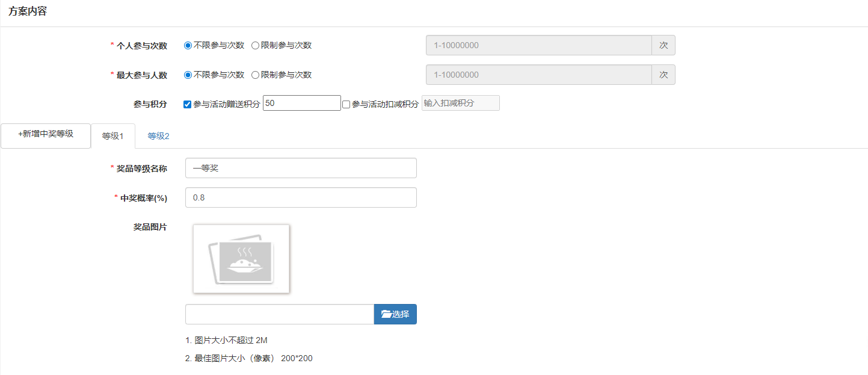Click the 次 unit label in 个人参与次数 row

[x=663, y=45]
